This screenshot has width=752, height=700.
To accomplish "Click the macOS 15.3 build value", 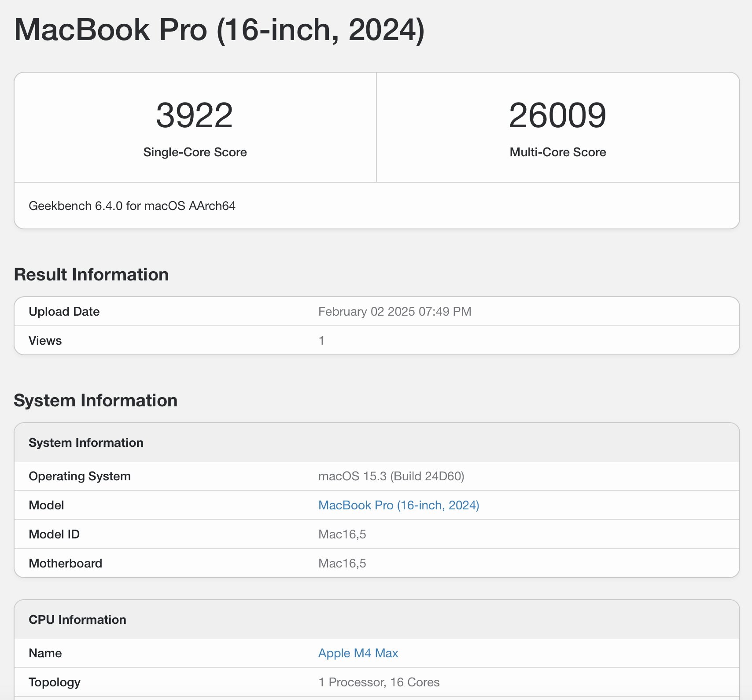I will [391, 476].
